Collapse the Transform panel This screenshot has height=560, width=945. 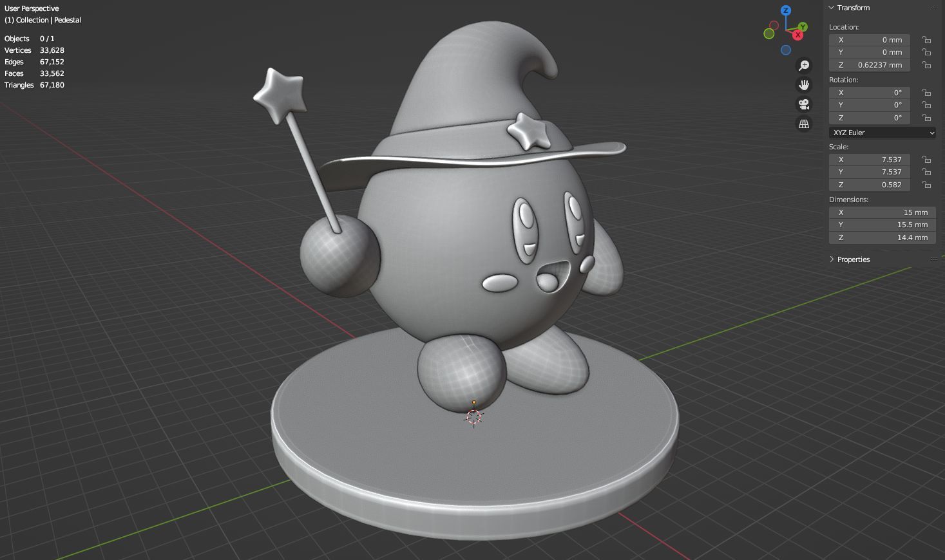click(x=832, y=8)
